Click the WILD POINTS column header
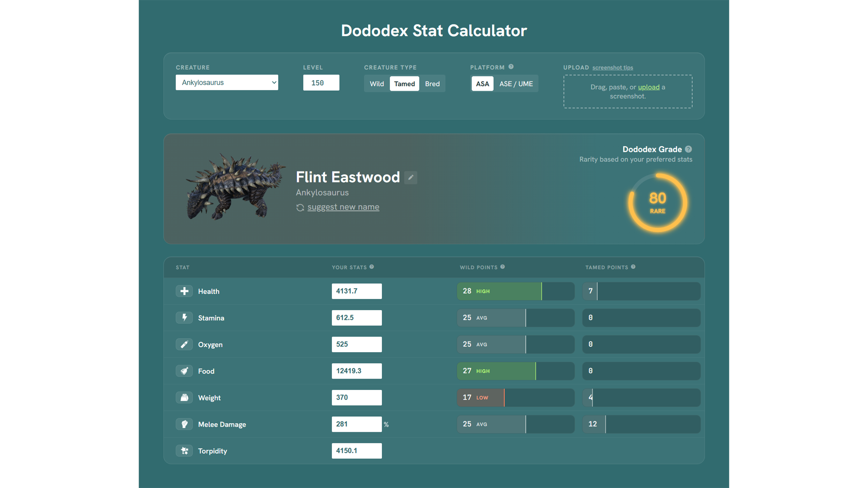 point(478,267)
